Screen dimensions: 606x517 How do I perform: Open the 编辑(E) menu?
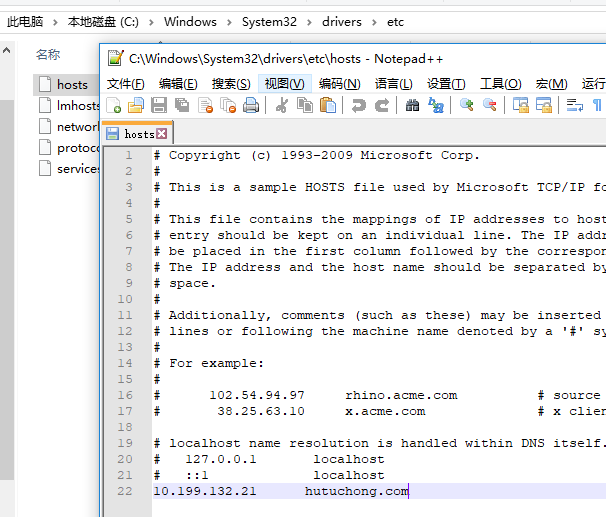point(178,84)
